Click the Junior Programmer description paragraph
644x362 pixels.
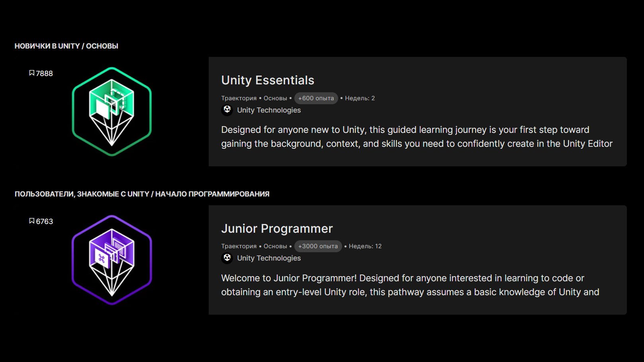(410, 285)
